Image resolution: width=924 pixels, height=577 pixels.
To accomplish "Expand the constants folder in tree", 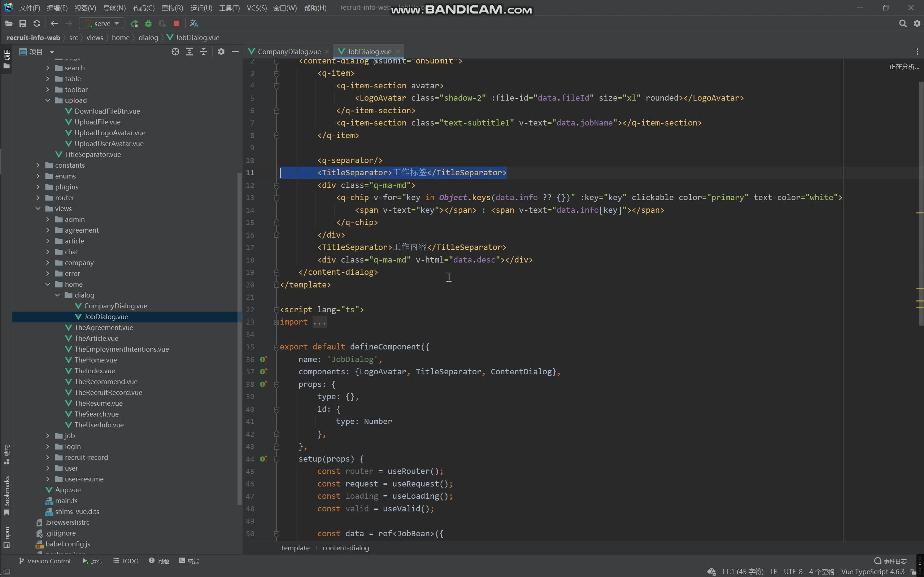I will click(x=38, y=165).
